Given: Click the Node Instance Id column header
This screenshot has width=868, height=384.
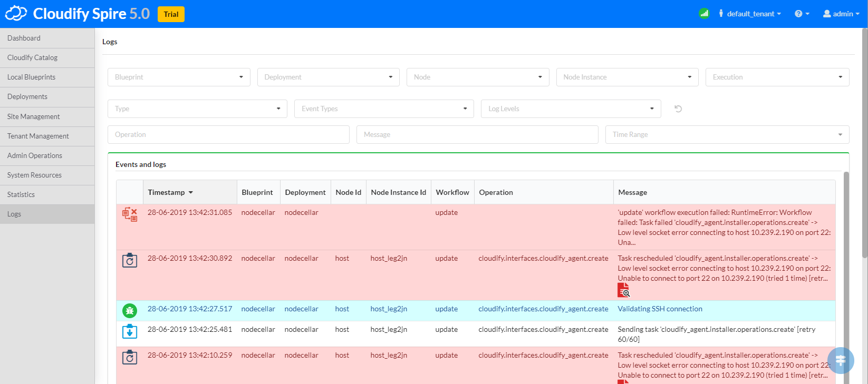Looking at the screenshot, I should (x=399, y=192).
